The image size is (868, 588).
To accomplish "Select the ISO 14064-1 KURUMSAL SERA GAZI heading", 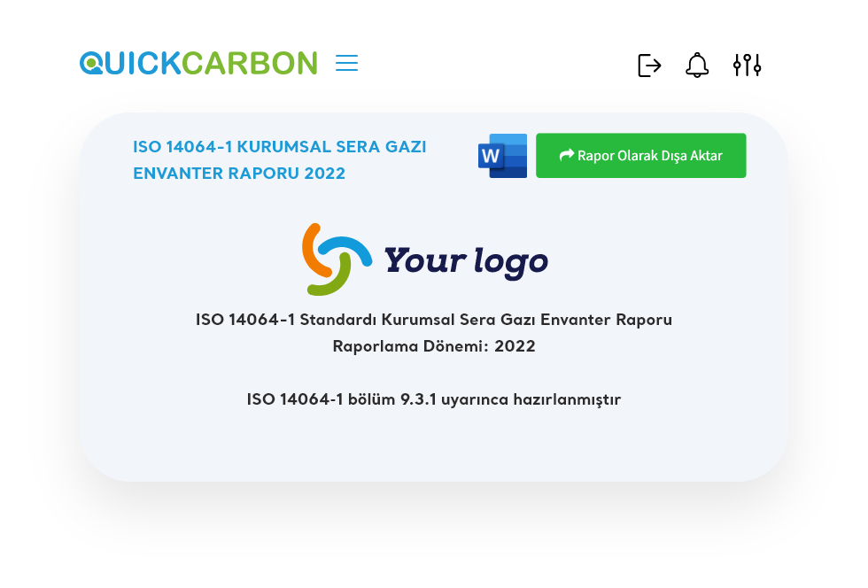I will pos(280,147).
